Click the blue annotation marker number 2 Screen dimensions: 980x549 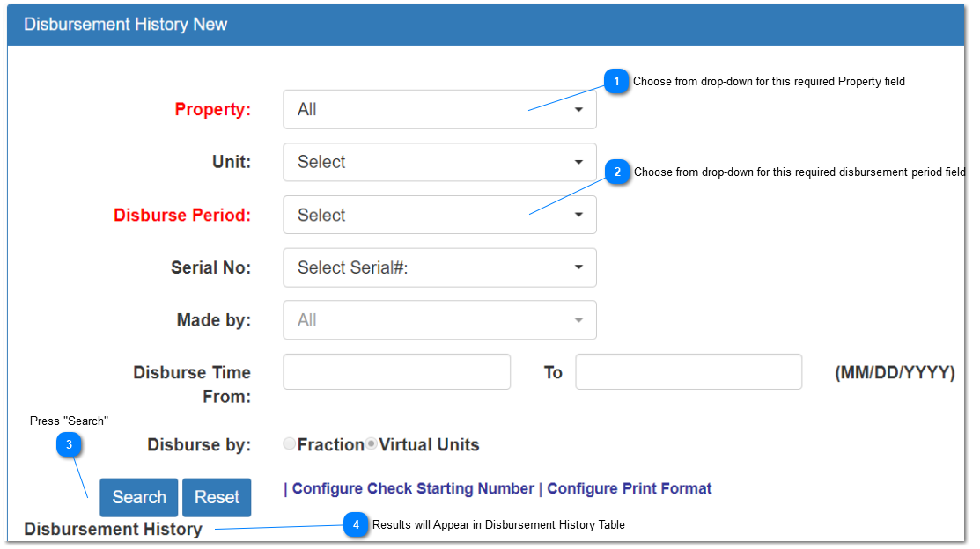point(617,172)
